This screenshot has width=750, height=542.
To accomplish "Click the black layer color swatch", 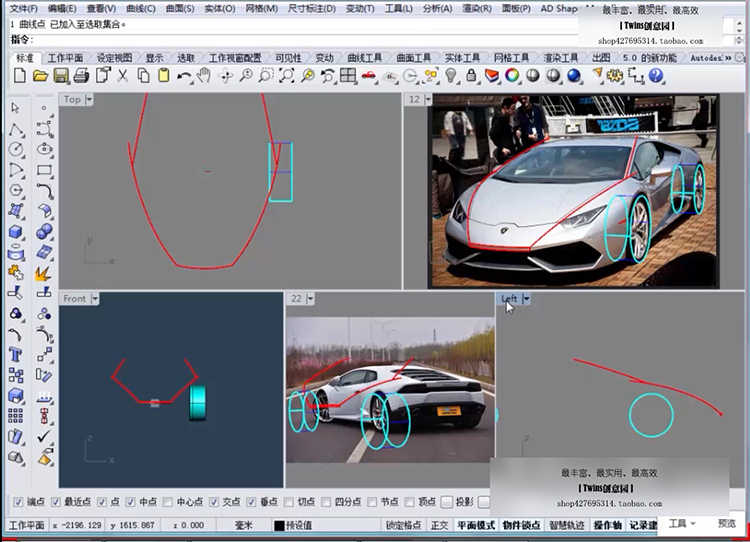I will point(278,525).
